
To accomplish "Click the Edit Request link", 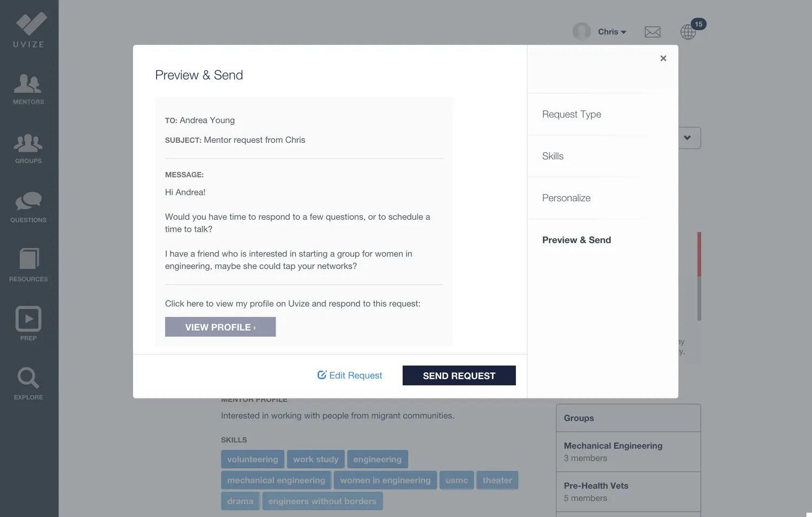I will [x=350, y=375].
